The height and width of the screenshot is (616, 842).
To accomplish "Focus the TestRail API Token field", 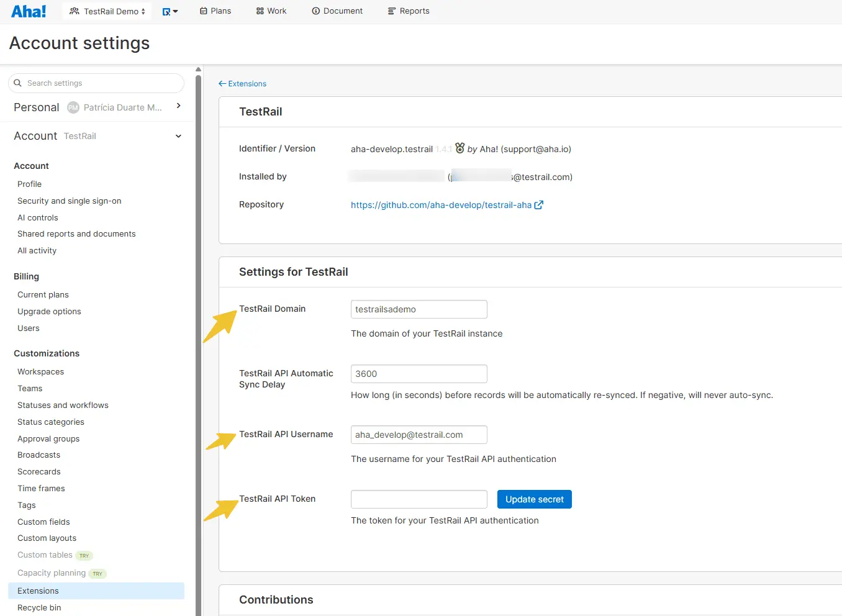I will (x=419, y=499).
